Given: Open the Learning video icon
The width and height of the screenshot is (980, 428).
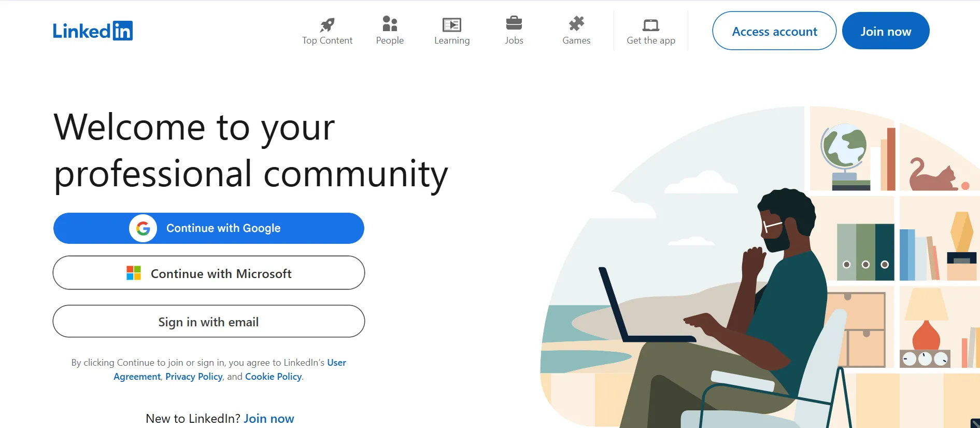Looking at the screenshot, I should 452,24.
